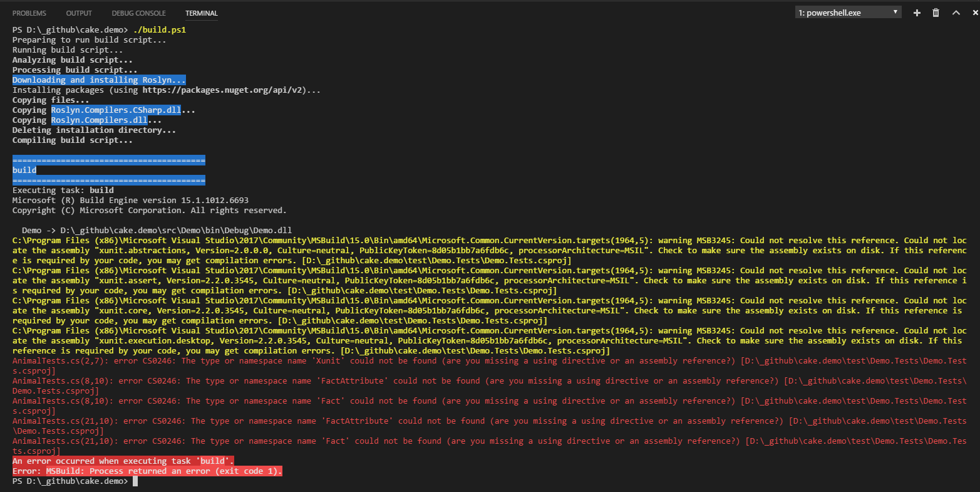Viewport: 980px width, 492px height.
Task: Close the panel using the X icon
Action: coord(974,13)
